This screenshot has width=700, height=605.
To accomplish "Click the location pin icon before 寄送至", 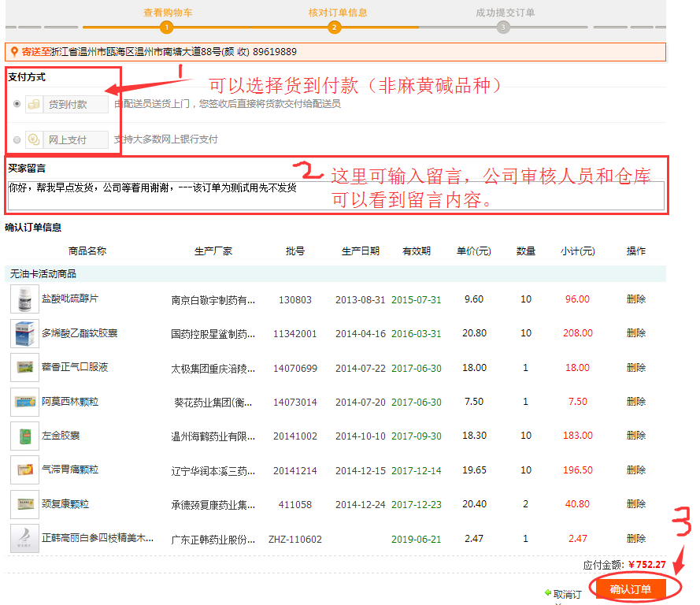I will pyautogui.click(x=14, y=52).
